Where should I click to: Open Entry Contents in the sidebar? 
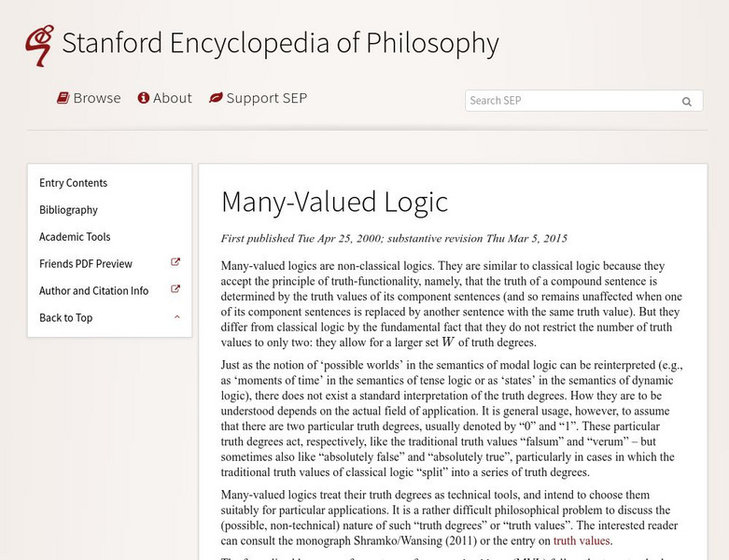73,183
